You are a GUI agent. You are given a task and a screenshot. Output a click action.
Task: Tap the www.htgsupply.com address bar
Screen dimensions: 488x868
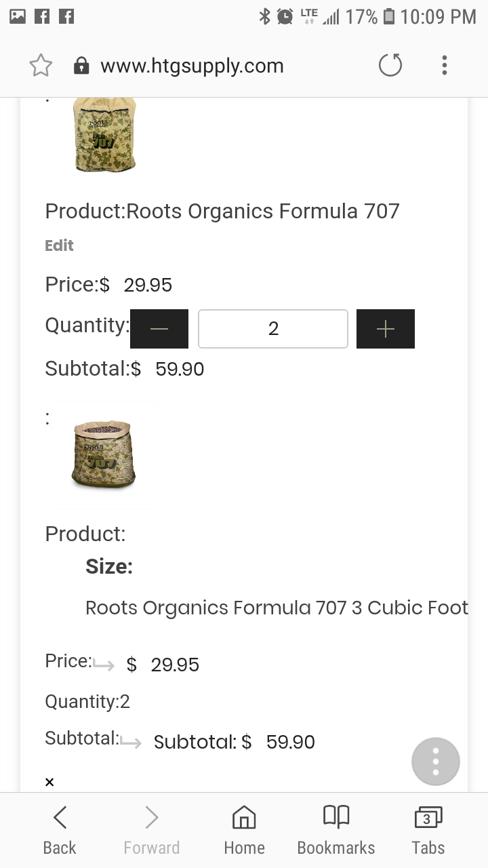click(192, 66)
